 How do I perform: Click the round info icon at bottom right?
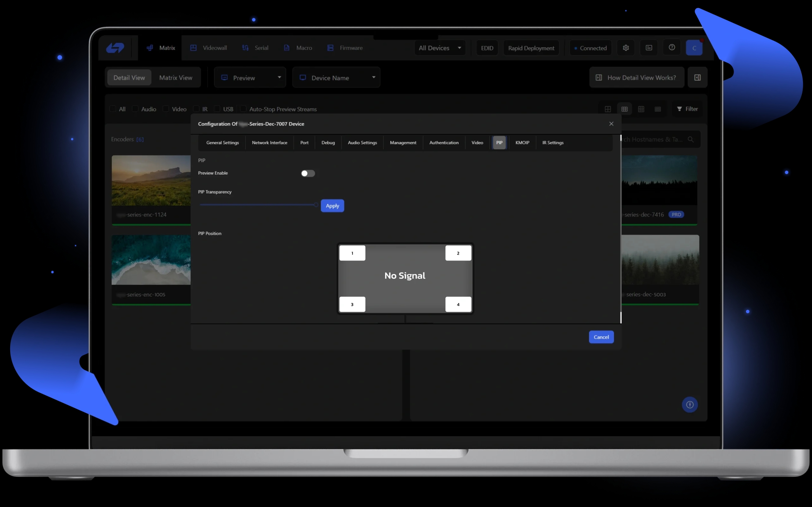pos(690,405)
